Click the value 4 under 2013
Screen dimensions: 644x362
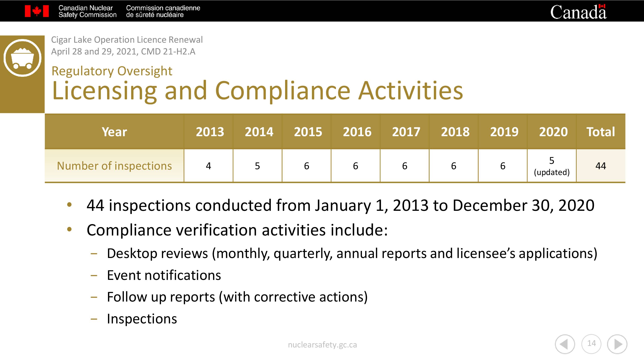point(208,166)
